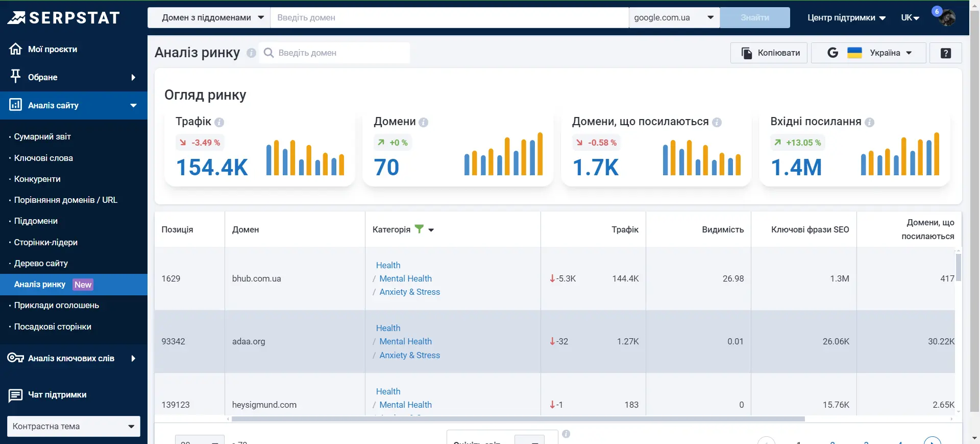Click the Serpstat logo
This screenshot has width=980, height=444.
[63, 18]
